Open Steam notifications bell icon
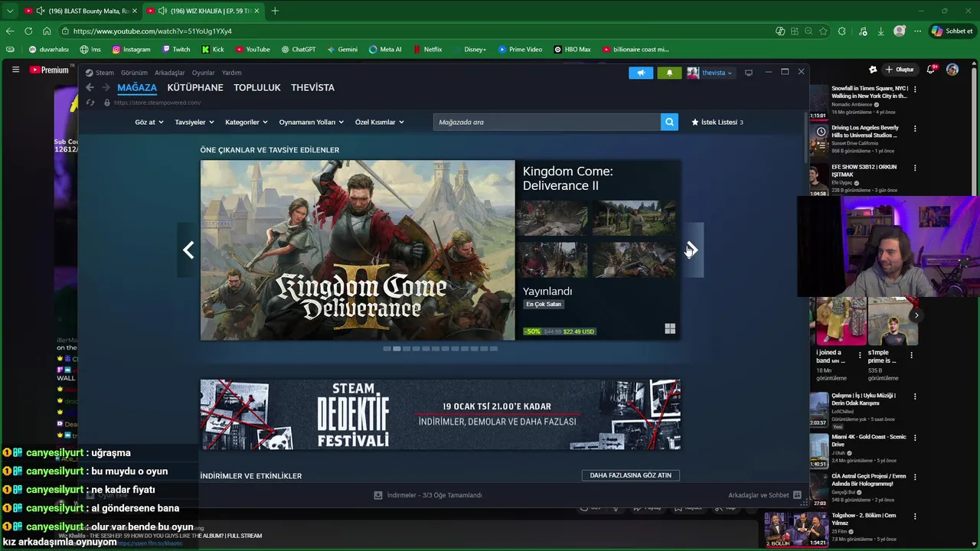The image size is (980, 551). click(x=669, y=73)
